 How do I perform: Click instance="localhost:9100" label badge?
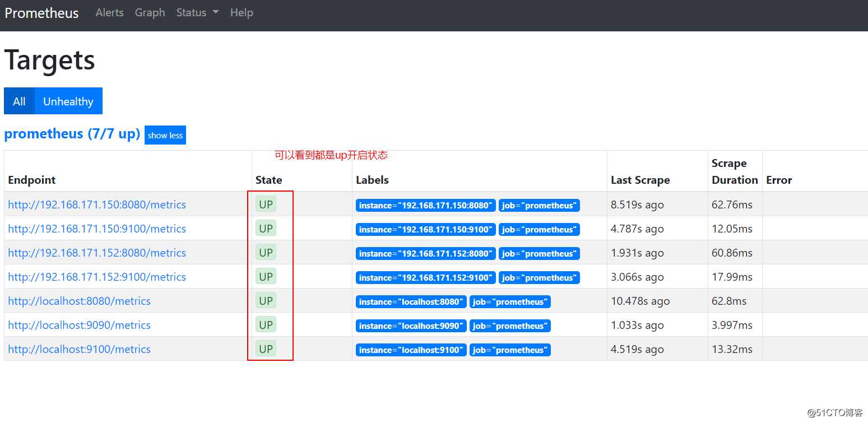pyautogui.click(x=411, y=350)
